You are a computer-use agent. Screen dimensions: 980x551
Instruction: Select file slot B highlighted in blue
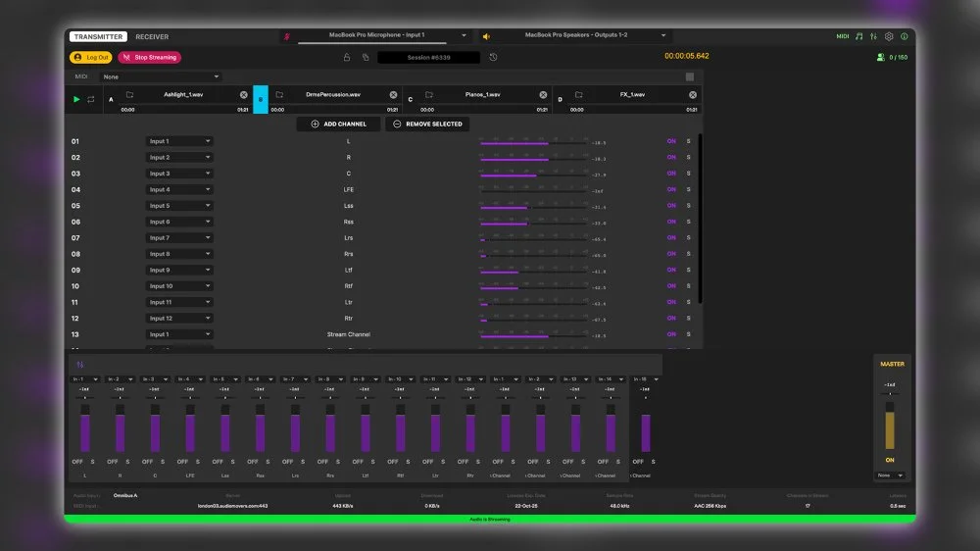261,99
